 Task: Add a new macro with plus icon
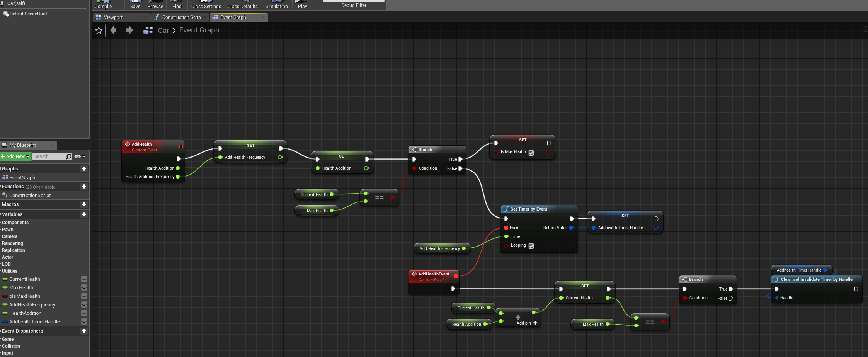click(x=84, y=204)
